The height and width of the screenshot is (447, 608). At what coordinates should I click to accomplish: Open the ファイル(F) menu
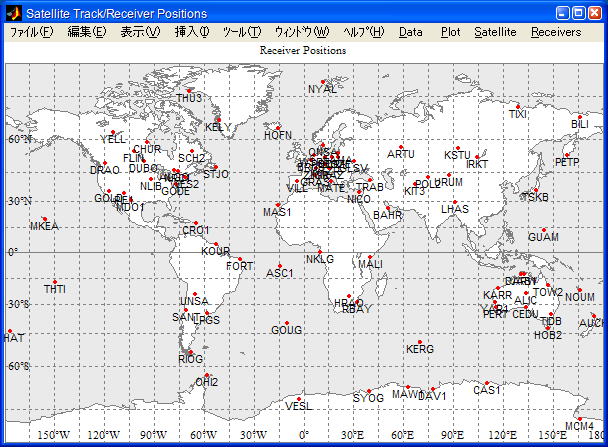point(32,32)
